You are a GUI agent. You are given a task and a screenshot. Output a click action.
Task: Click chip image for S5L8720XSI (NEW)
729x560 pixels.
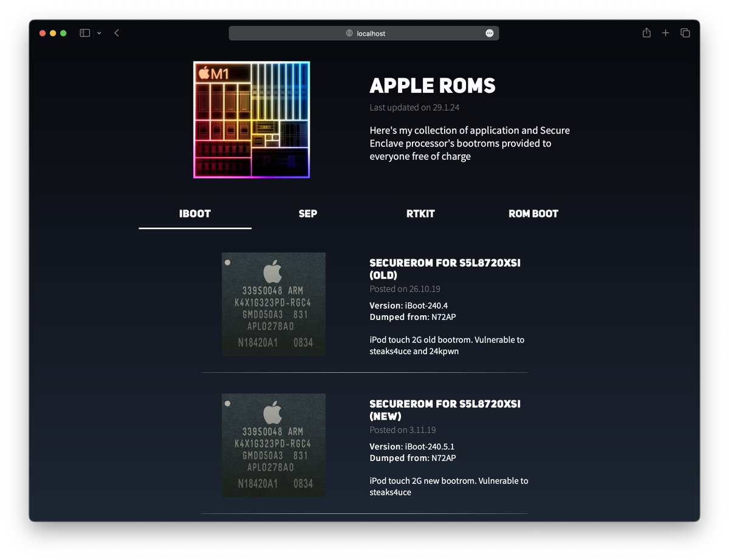click(x=273, y=445)
